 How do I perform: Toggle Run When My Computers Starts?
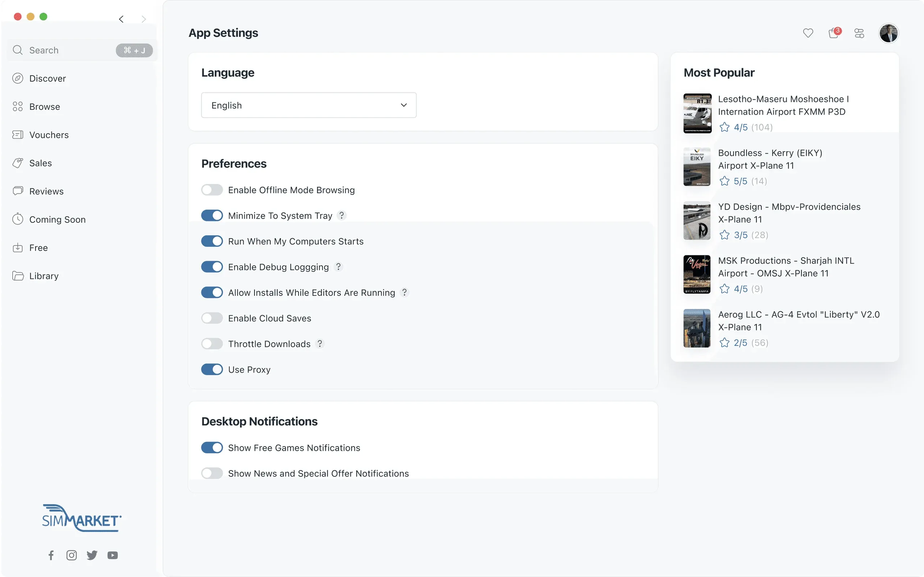(x=212, y=241)
